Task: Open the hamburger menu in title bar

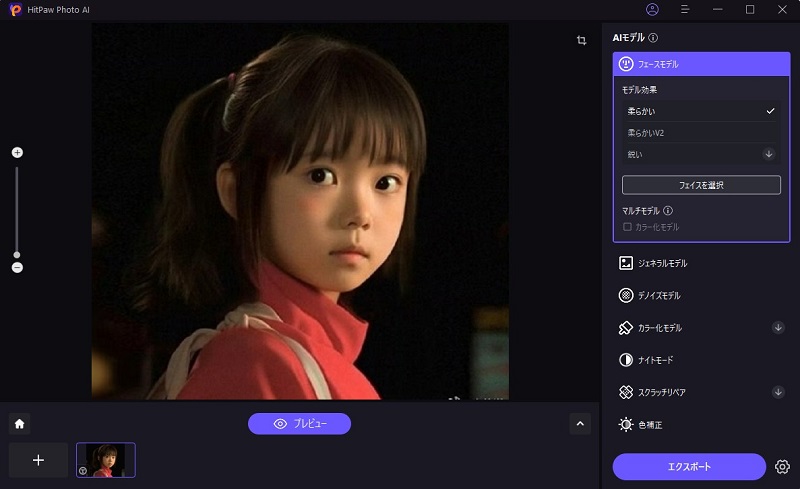Action: pyautogui.click(x=685, y=10)
